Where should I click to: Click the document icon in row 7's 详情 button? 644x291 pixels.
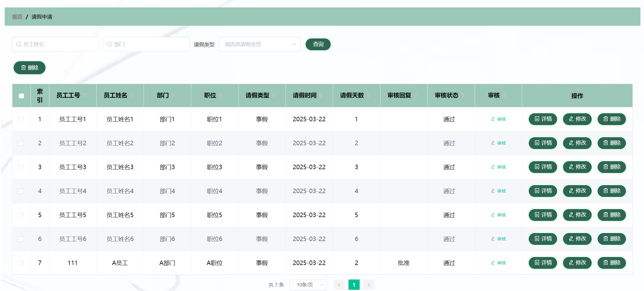(537, 263)
